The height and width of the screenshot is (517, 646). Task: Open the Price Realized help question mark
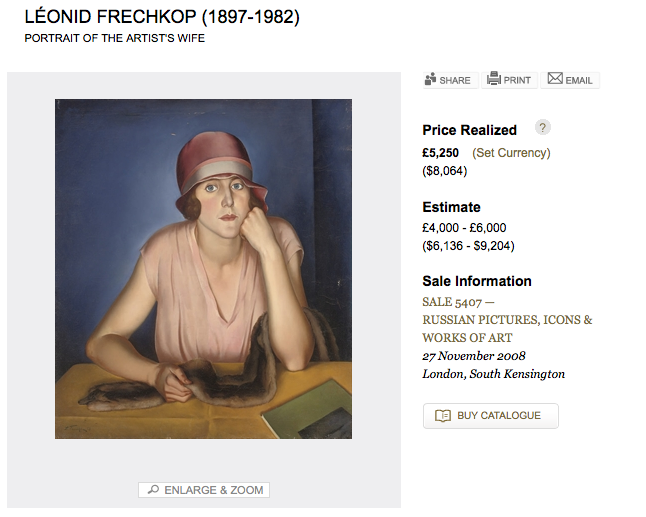(543, 127)
